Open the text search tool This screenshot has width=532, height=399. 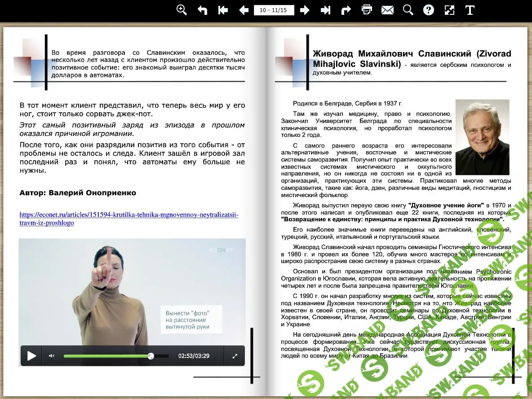click(408, 9)
